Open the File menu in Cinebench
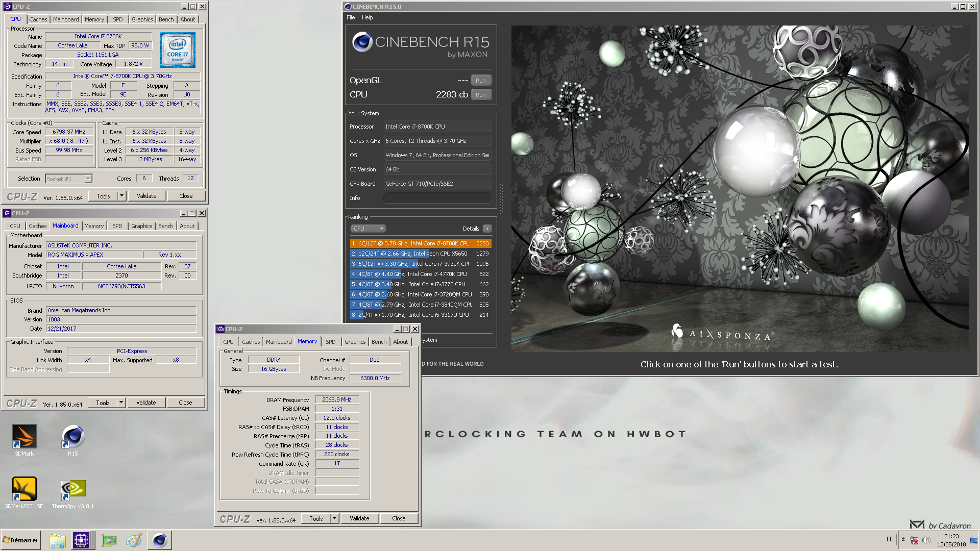 pos(351,17)
